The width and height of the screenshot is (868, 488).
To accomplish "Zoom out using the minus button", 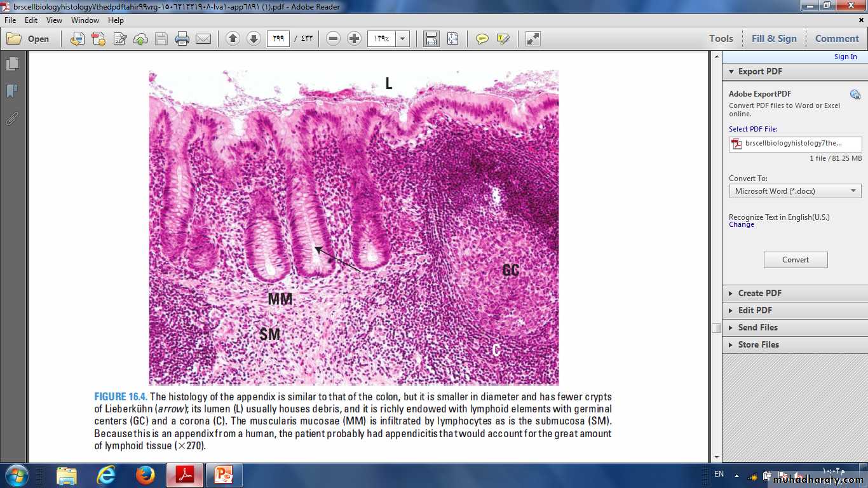I will click(x=334, y=39).
